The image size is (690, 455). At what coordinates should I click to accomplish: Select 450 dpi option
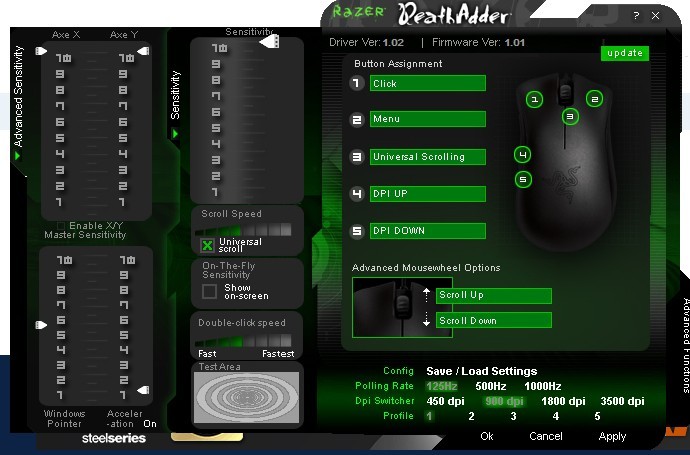point(445,401)
